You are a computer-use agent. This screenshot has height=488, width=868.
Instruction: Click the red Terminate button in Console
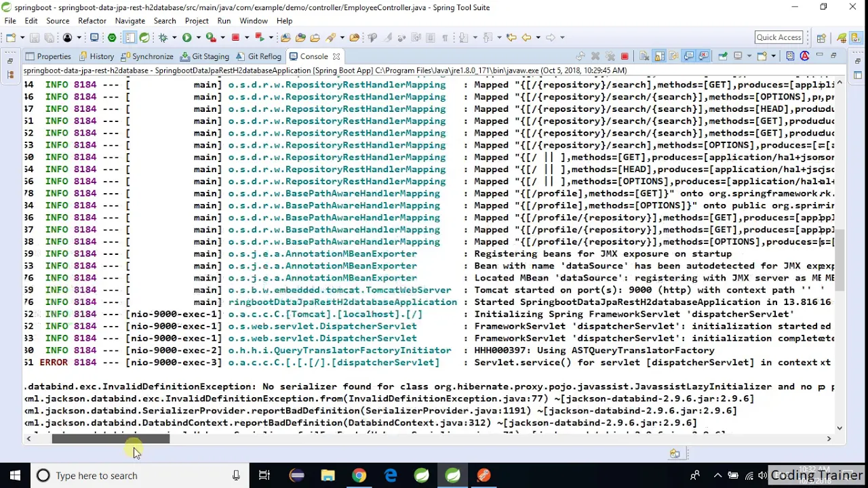point(625,56)
